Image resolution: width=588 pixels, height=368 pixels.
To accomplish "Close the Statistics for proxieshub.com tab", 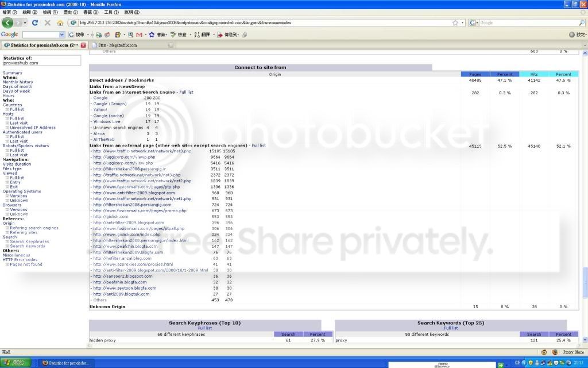I will (x=83, y=45).
